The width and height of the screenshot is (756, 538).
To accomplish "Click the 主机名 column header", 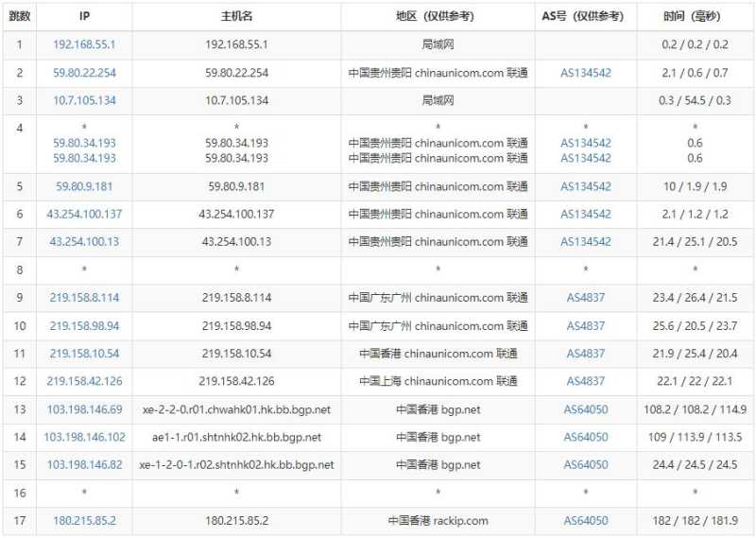I will (236, 16).
